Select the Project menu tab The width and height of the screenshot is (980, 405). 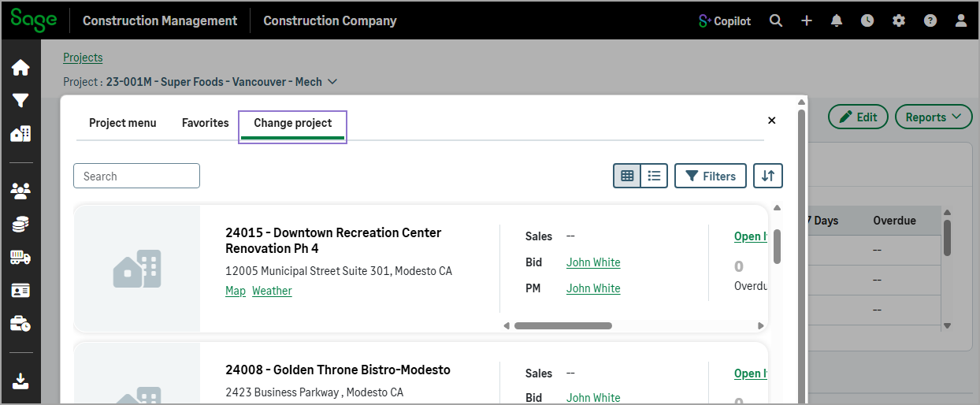click(123, 123)
